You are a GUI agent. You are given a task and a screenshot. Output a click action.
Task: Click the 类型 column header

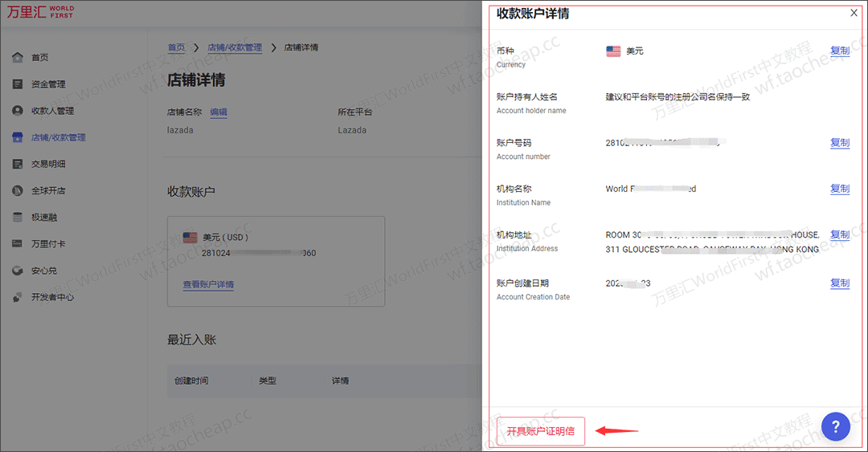(268, 381)
